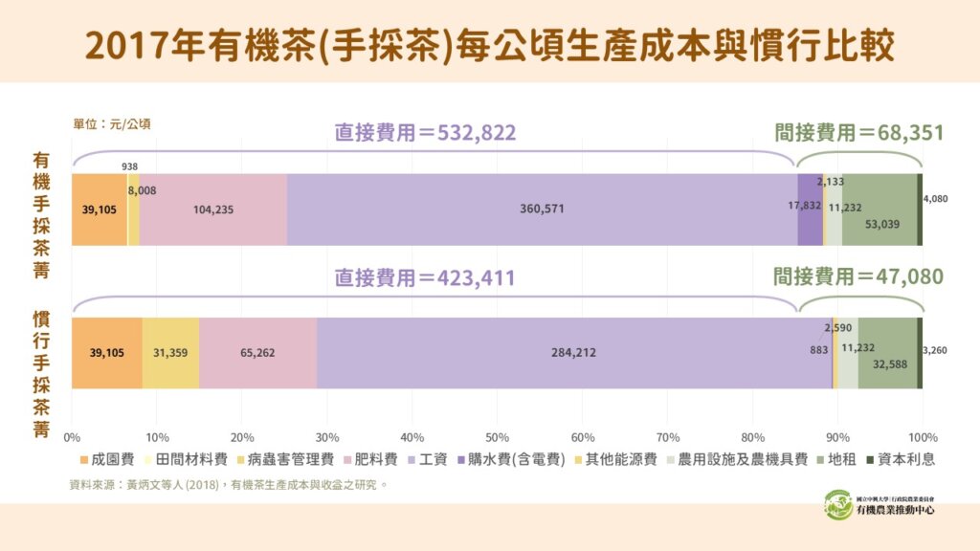Click the chart title at top
The width and height of the screenshot is (980, 551).
click(490, 42)
